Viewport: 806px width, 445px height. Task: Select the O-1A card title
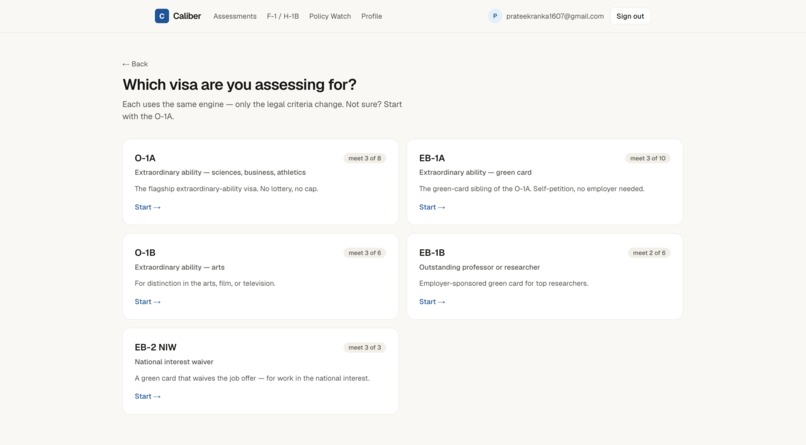(145, 158)
